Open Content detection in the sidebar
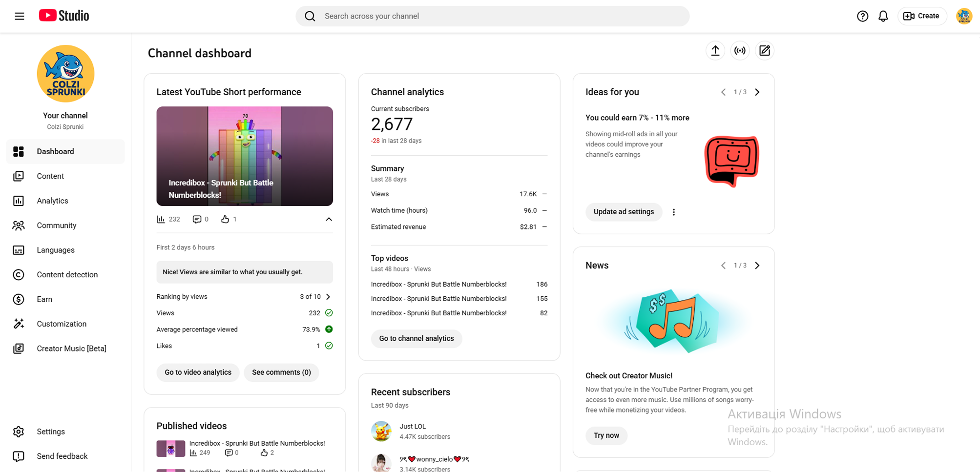 pyautogui.click(x=67, y=275)
